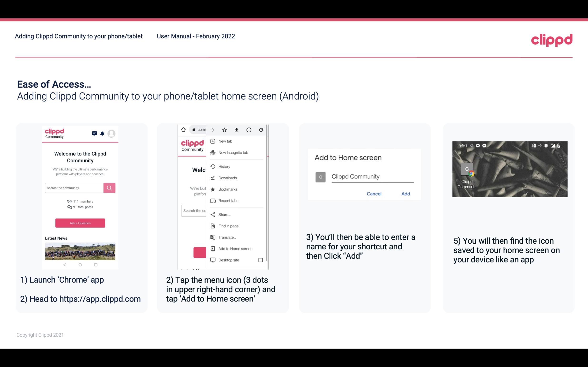Select 'New Incognito tab' from Chrome menu

tap(233, 153)
